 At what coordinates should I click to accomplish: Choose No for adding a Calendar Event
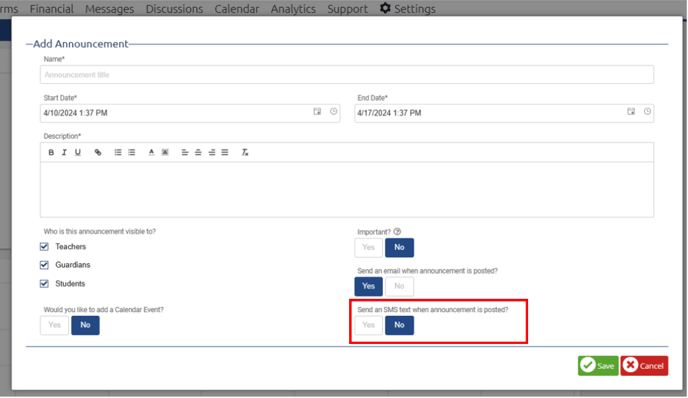click(x=85, y=325)
